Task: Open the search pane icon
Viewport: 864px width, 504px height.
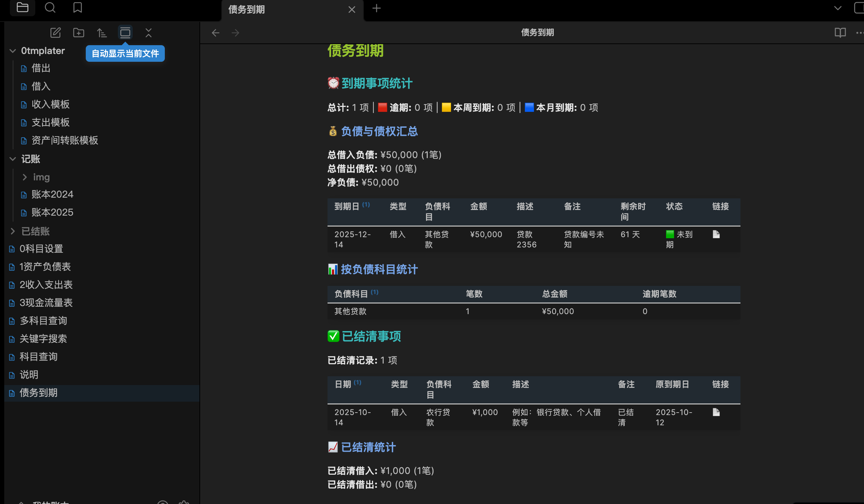Action: pos(50,8)
